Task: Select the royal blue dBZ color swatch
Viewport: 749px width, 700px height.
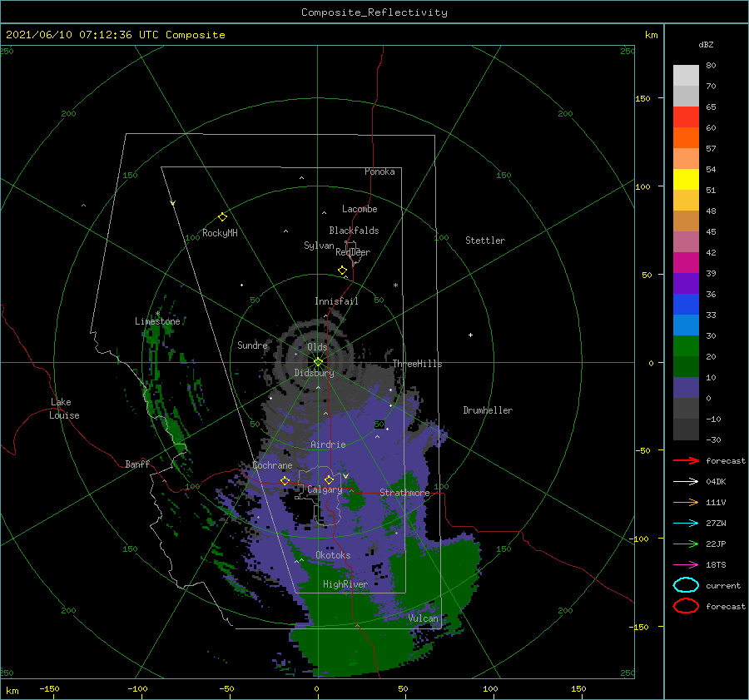Action: tap(686, 304)
